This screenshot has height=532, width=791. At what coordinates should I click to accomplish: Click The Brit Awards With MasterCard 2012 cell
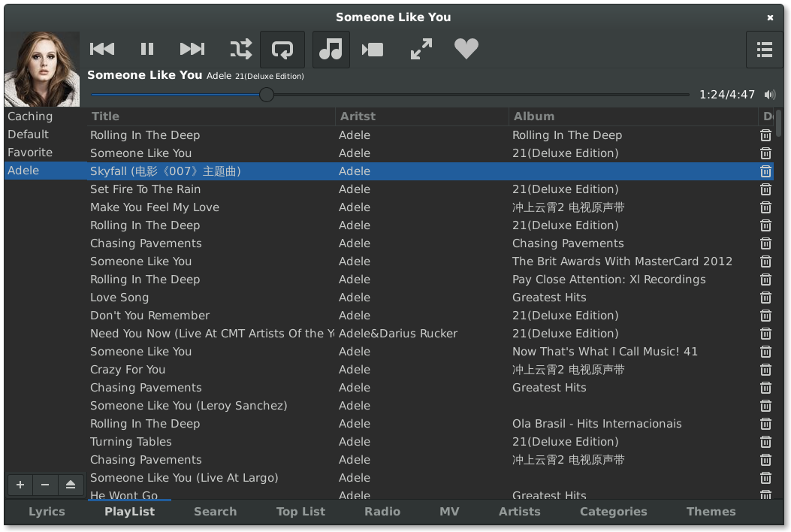[622, 261]
